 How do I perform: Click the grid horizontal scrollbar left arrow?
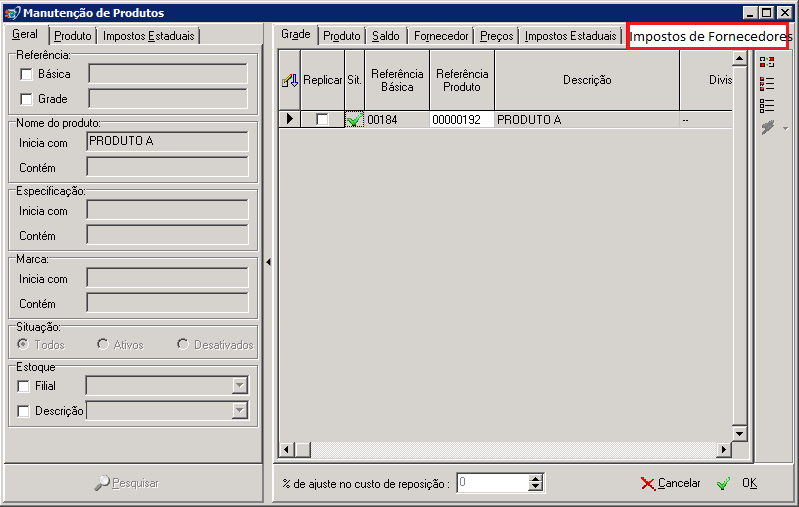pos(286,449)
